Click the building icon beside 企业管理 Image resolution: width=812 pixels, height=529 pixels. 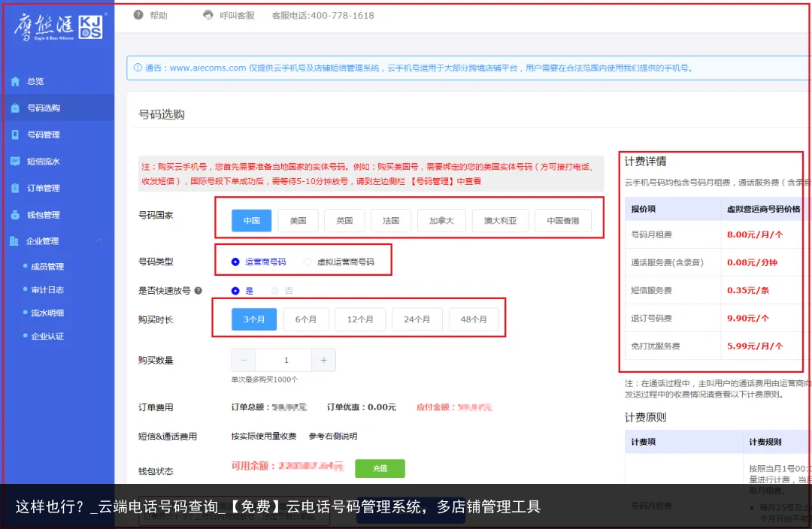(x=14, y=240)
